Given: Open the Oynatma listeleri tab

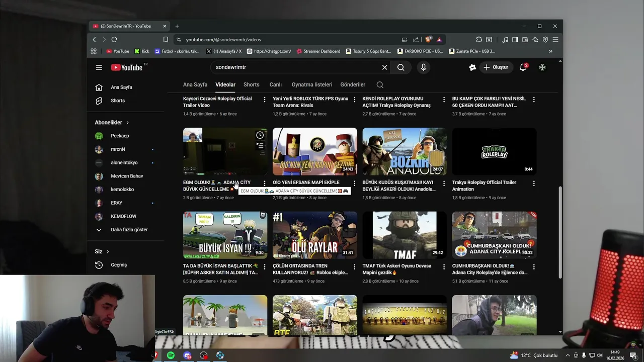Looking at the screenshot, I should [x=312, y=85].
